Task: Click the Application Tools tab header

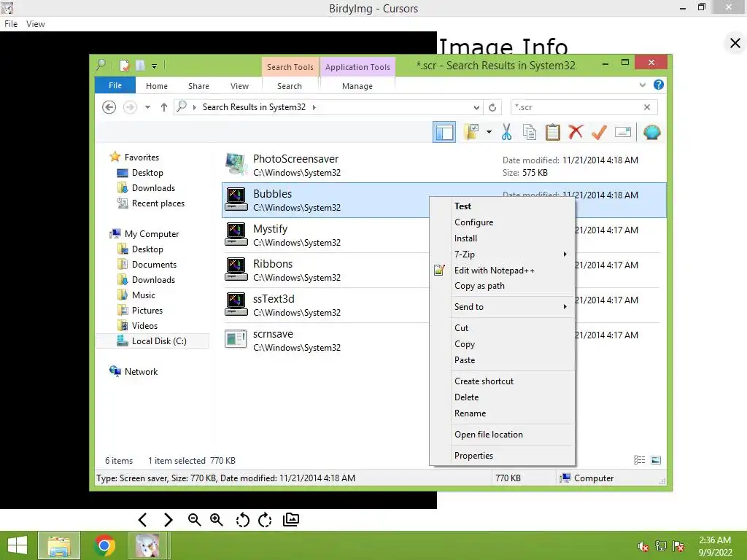Action: click(357, 67)
